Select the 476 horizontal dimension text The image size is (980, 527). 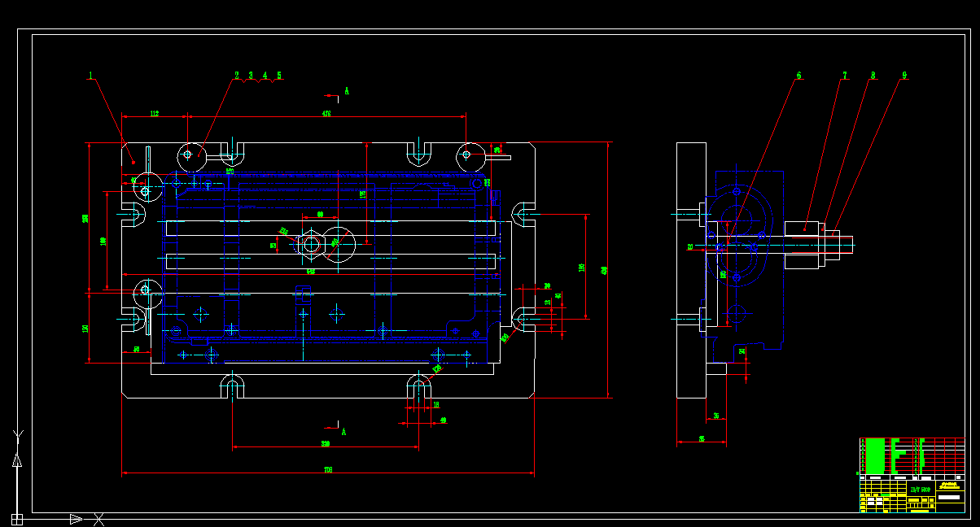(326, 114)
